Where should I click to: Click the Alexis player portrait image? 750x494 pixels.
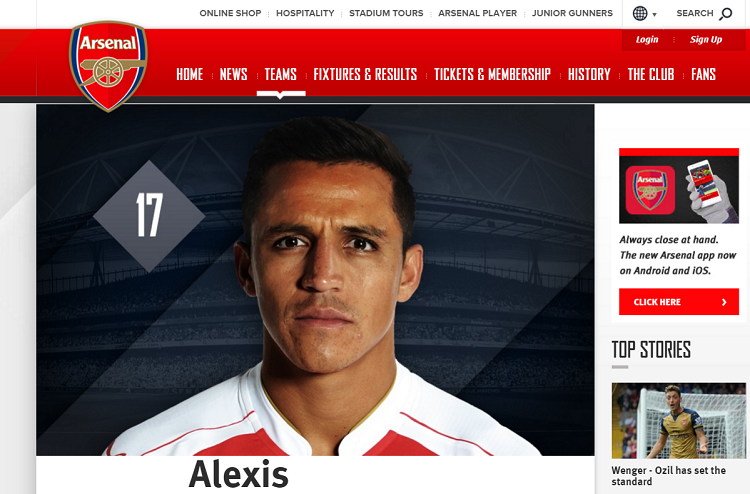pos(315,280)
